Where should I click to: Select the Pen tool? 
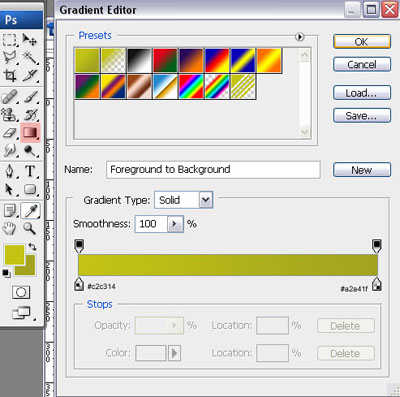(x=9, y=171)
